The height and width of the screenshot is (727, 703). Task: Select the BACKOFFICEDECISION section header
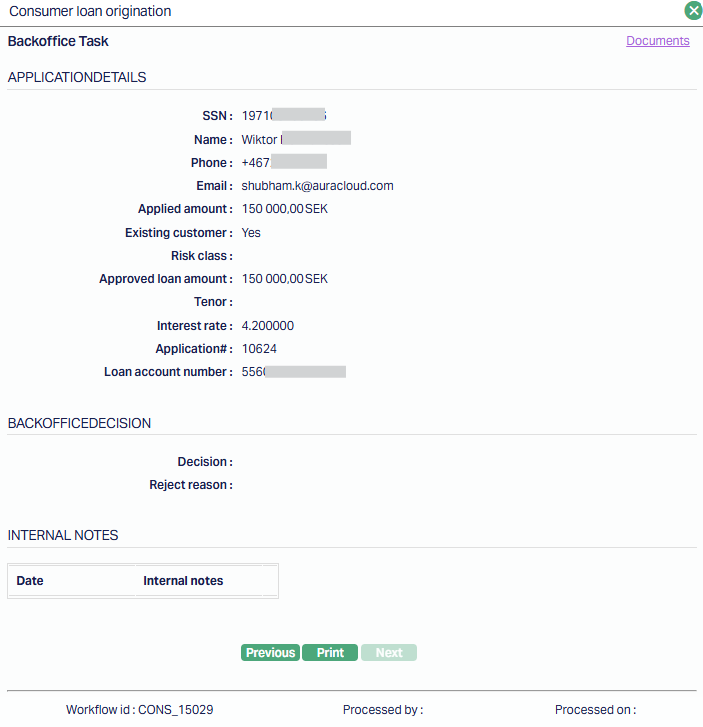click(x=79, y=423)
